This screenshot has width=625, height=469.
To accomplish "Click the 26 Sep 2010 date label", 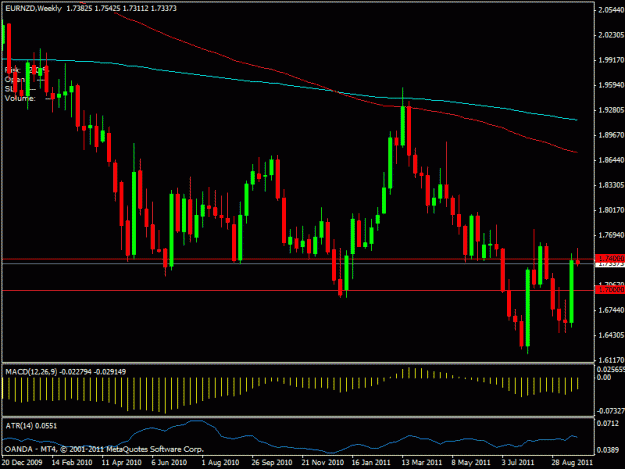I will click(x=271, y=463).
